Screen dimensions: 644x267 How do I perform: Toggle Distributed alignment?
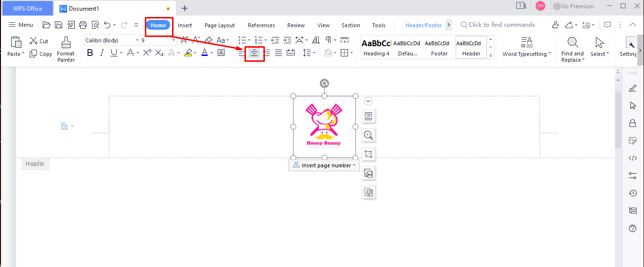[291, 53]
